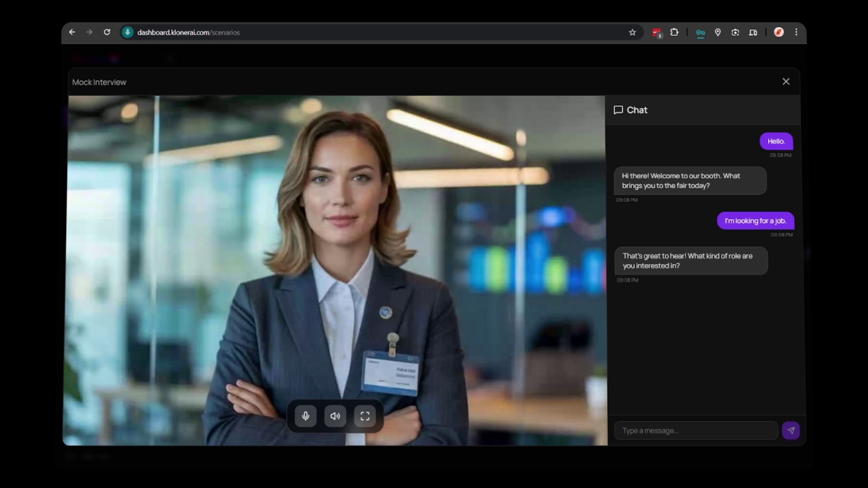Open the red extension with notification badge
868x488 pixels.
[x=656, y=33]
